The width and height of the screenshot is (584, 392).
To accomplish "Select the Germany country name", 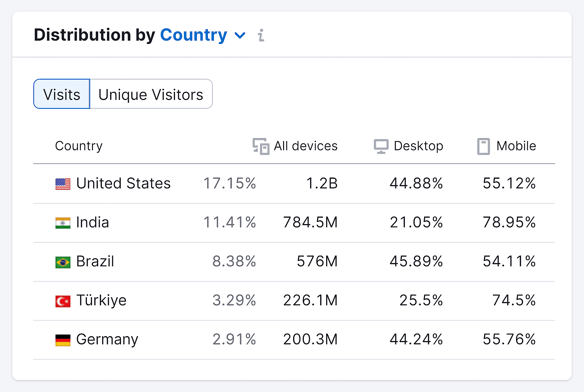I will [107, 339].
